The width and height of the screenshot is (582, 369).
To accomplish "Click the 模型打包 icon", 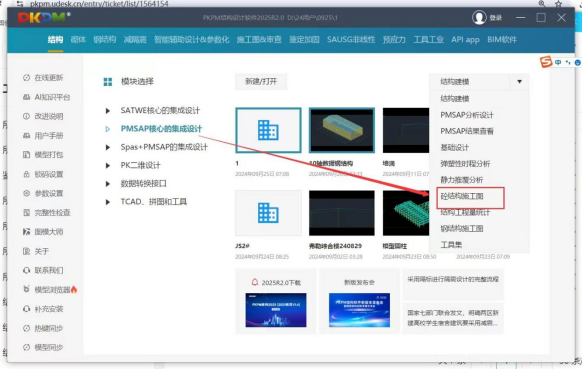I will [26, 154].
